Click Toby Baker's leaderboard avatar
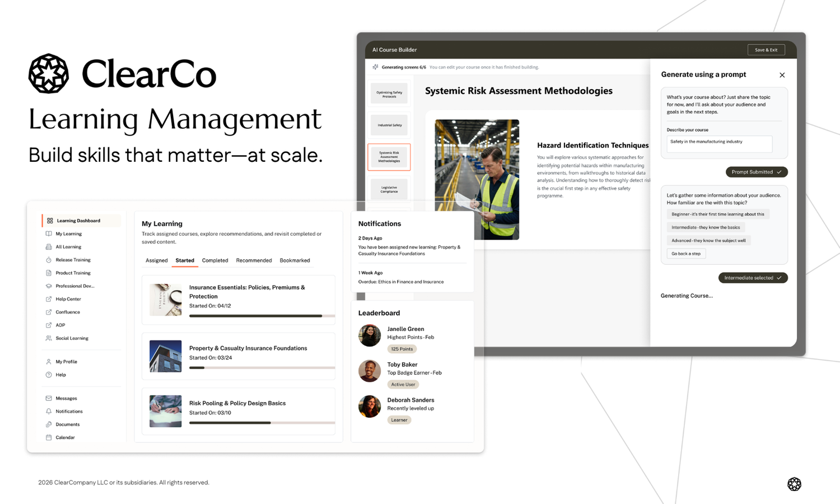This screenshot has width=840, height=504. click(x=370, y=371)
